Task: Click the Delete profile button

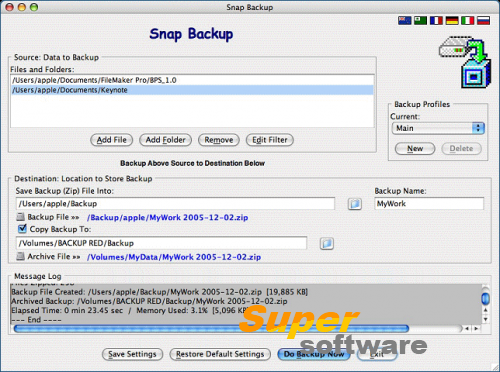Action: pyautogui.click(x=461, y=149)
